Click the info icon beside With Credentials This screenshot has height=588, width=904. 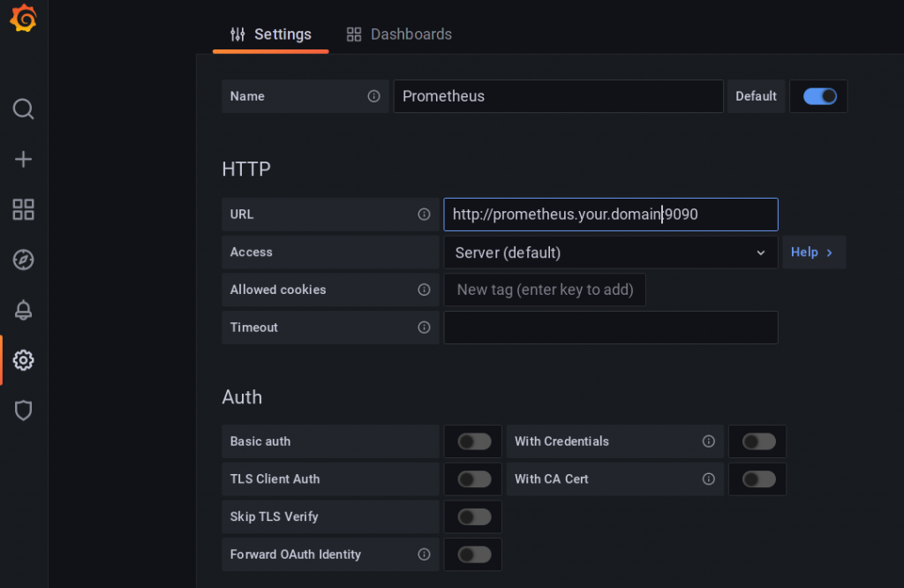709,441
